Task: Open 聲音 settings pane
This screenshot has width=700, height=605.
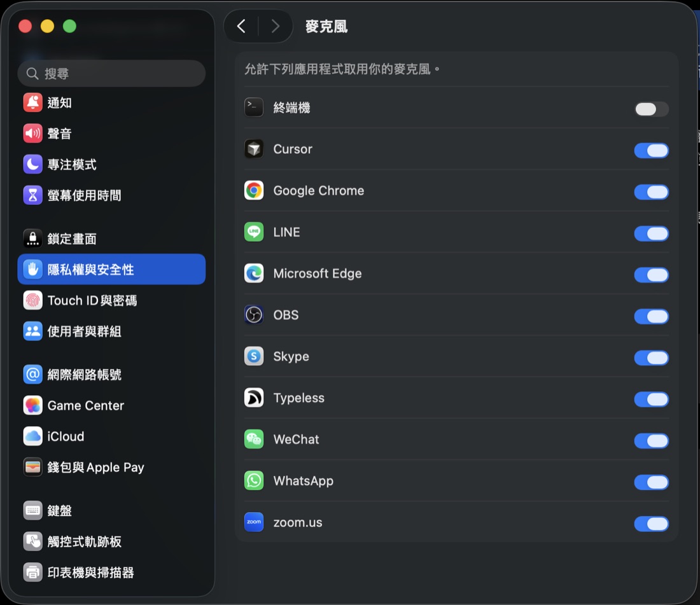Action: [x=111, y=134]
